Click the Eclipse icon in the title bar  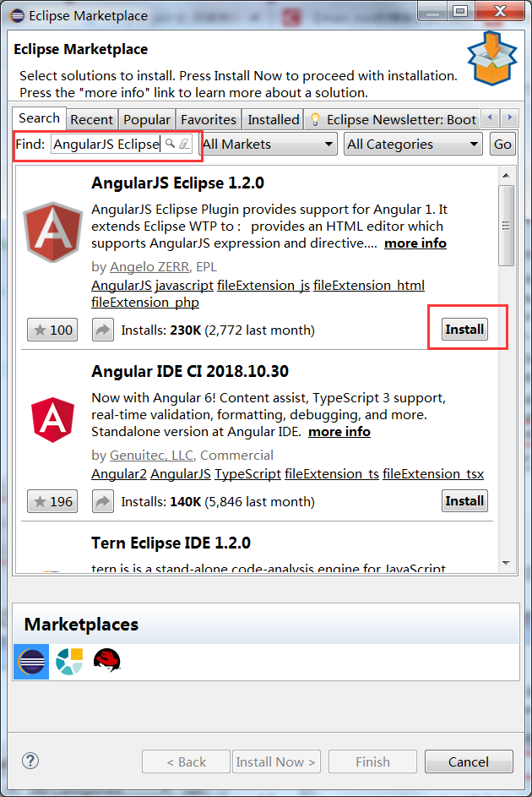(x=17, y=16)
